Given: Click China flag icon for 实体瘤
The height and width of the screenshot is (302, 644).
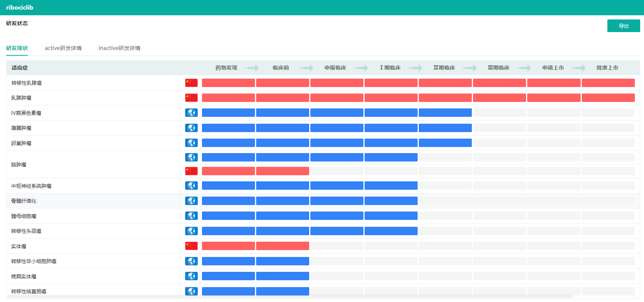Looking at the screenshot, I should tap(191, 246).
